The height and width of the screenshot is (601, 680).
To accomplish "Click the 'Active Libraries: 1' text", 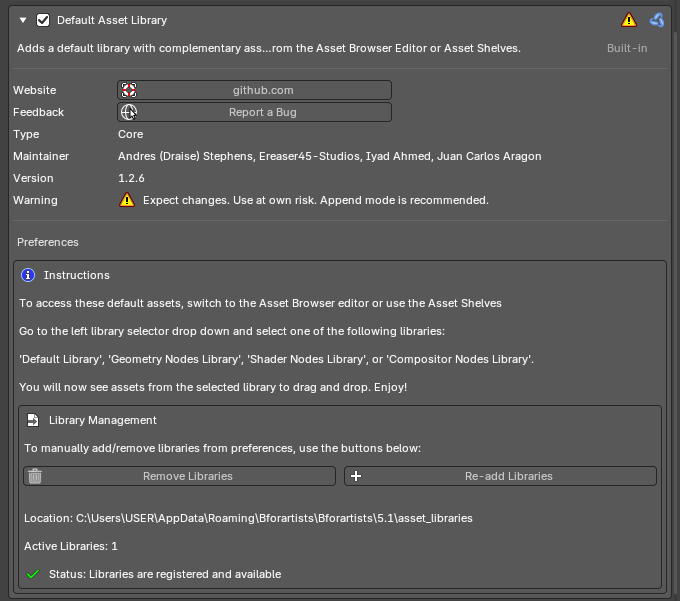I will coord(71,546).
